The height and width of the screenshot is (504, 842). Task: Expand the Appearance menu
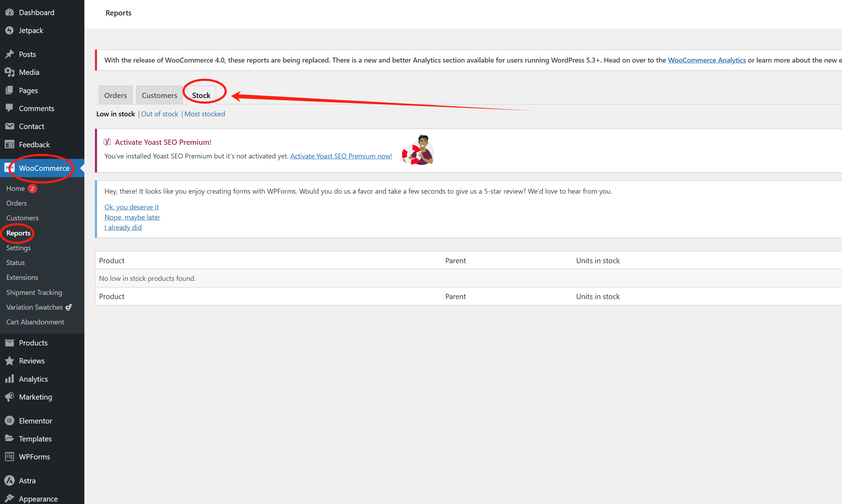tap(38, 498)
